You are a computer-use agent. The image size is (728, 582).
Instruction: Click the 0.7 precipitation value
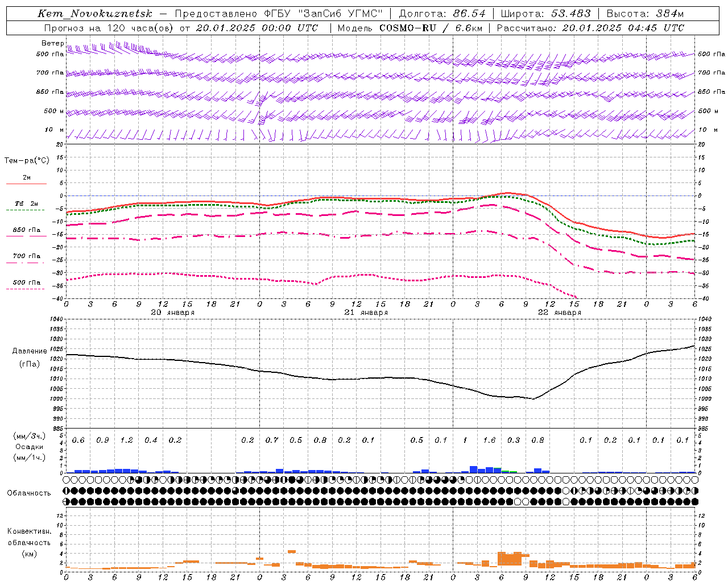(272, 440)
